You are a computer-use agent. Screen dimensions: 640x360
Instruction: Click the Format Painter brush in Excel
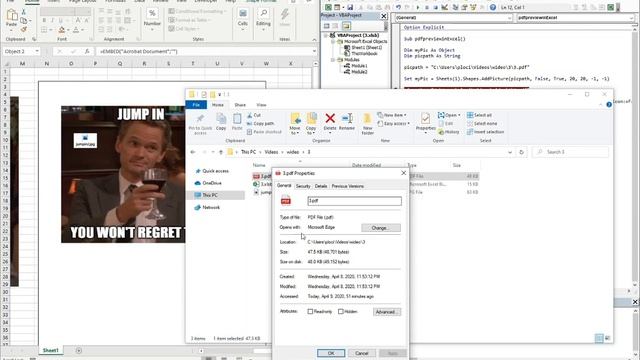(x=24, y=29)
